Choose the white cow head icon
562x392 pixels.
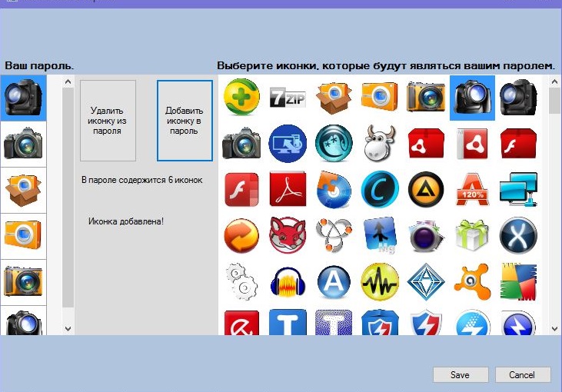[x=380, y=143]
